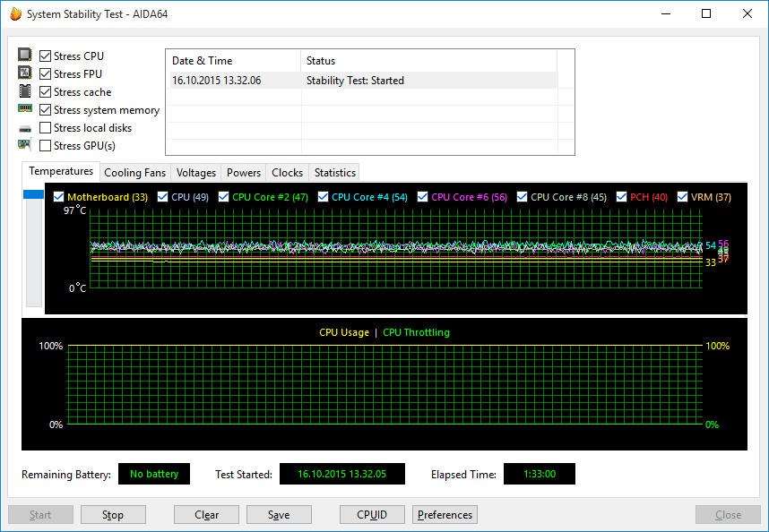The height and width of the screenshot is (532, 769).
Task: Click the No battery indicator
Action: tap(154, 474)
